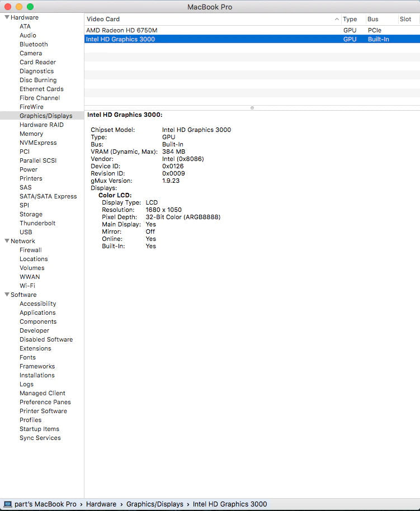Collapse the Network section disclosure triangle
Screen dimensions: 420x511
coord(7,241)
